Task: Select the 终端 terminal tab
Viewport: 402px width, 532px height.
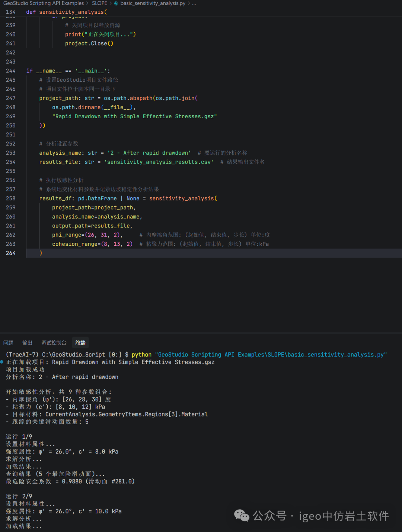Action: pos(80,343)
